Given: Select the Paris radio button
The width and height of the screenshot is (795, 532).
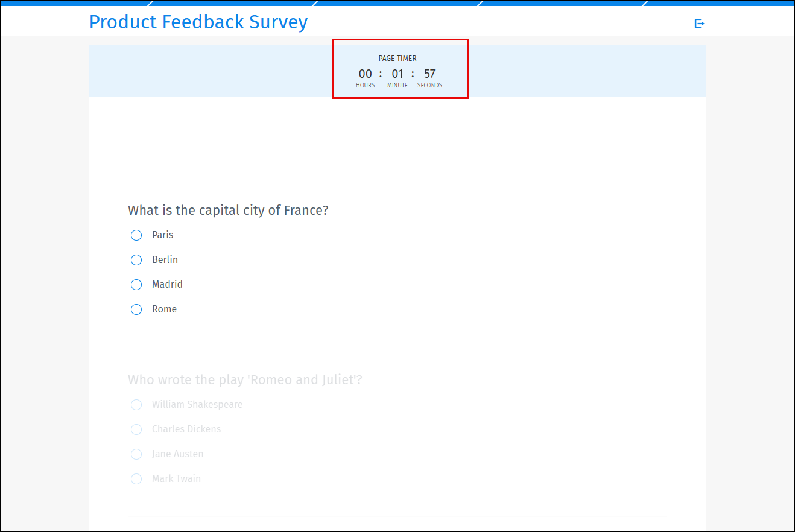Looking at the screenshot, I should [x=136, y=235].
